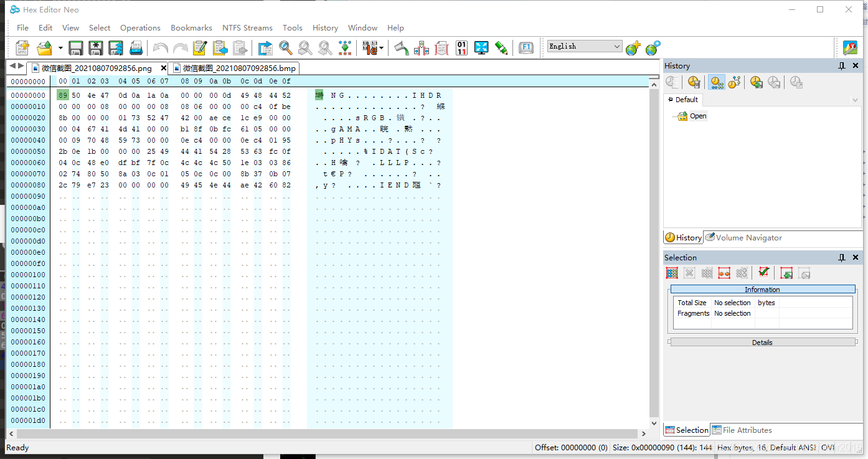
Task: Toggle the History tree branch view icon
Action: point(734,82)
